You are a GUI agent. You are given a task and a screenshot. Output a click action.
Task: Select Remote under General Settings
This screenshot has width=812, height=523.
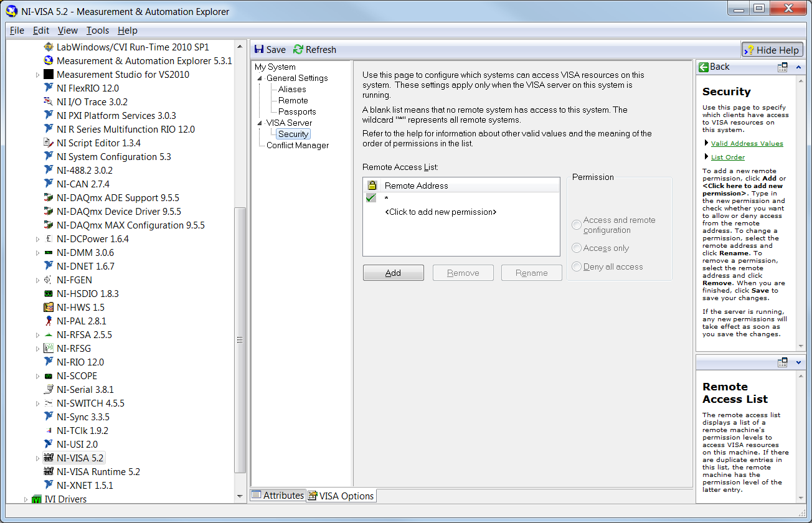293,100
